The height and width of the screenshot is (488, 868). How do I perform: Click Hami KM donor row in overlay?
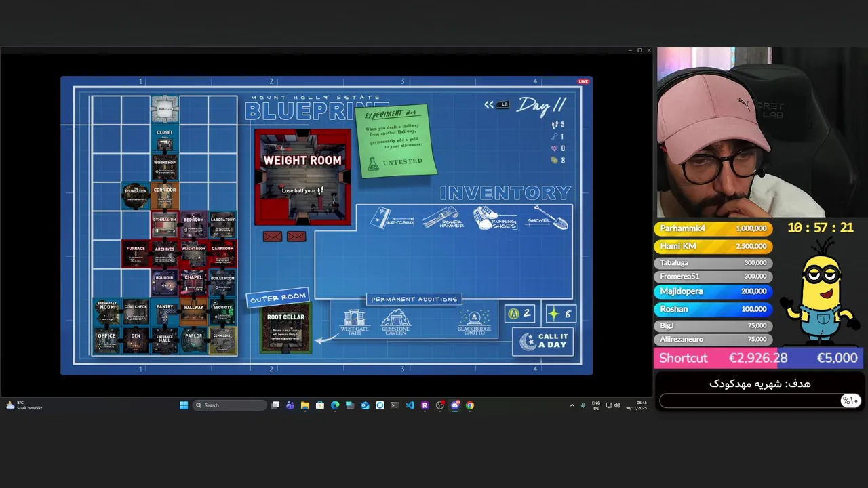tap(712, 246)
